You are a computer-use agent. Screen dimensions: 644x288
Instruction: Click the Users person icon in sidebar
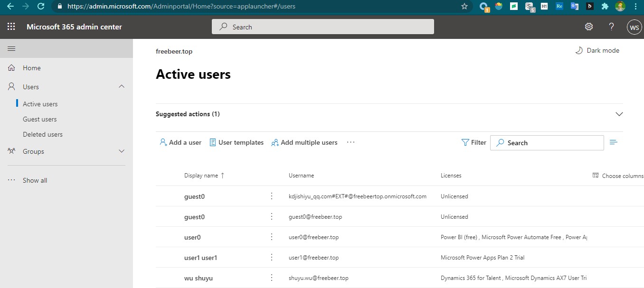click(x=11, y=87)
